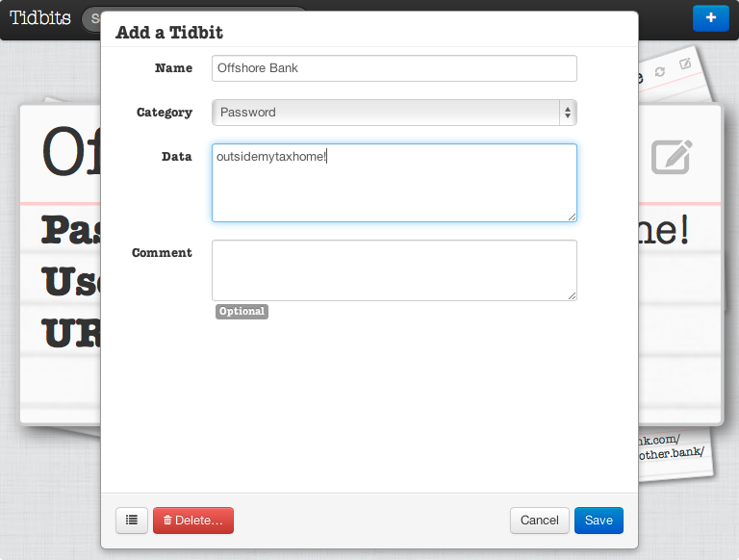The height and width of the screenshot is (560, 739).
Task: Click the 'other.bank/' text on bottom card
Action: click(671, 453)
